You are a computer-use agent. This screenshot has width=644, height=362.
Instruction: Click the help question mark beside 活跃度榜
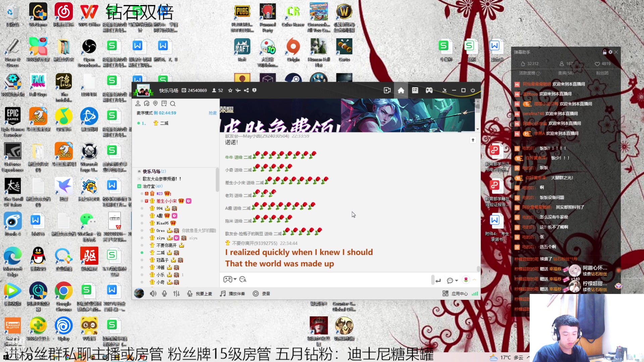pyautogui.click(x=538, y=73)
